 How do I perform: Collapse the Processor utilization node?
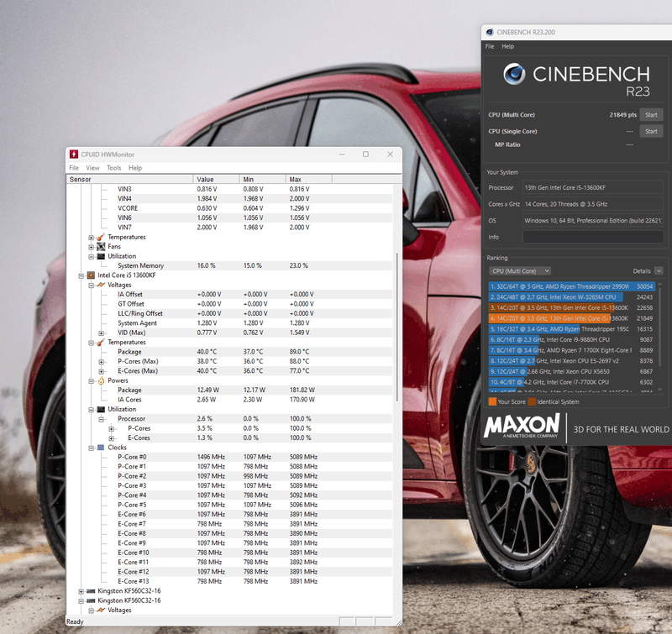[102, 419]
